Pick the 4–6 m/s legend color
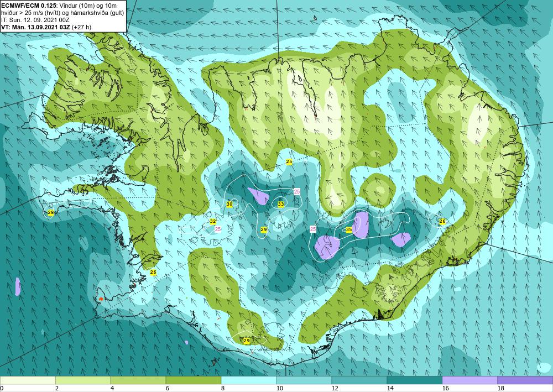Image resolution: width=553 pixels, height=392 pixels. pos(138,380)
